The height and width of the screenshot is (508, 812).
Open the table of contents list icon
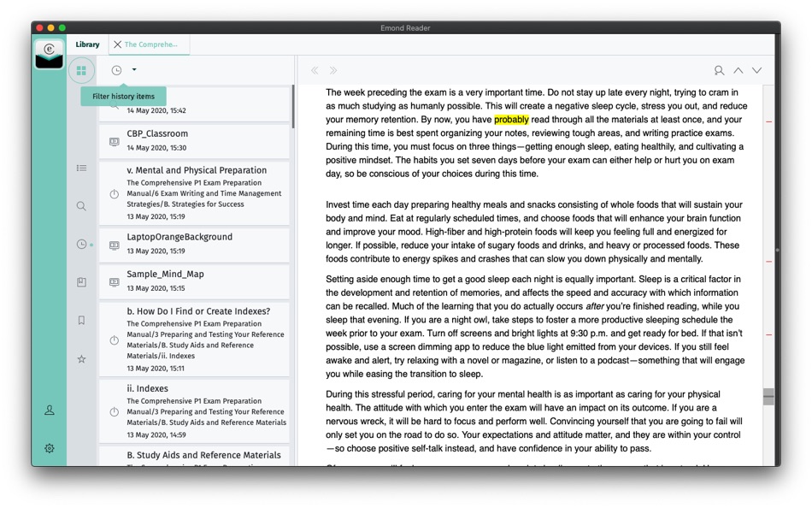(81, 168)
